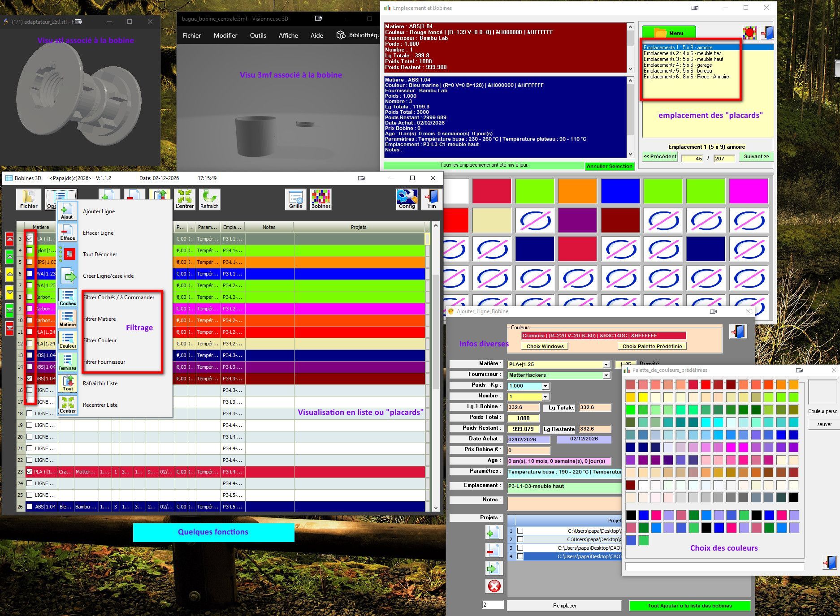Click the Tout refresh list icon
This screenshot has width=840, height=616.
pos(68,383)
